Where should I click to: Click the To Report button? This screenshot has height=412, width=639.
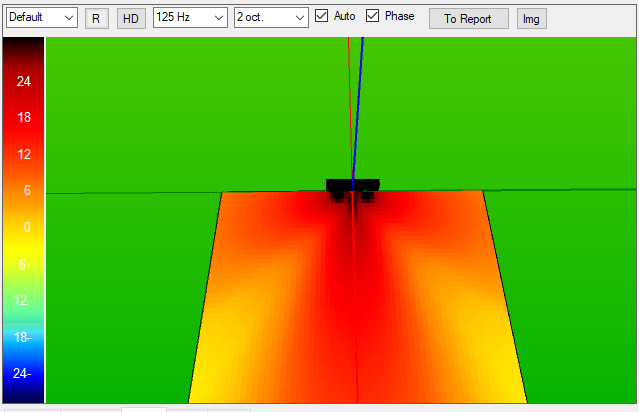tap(469, 19)
